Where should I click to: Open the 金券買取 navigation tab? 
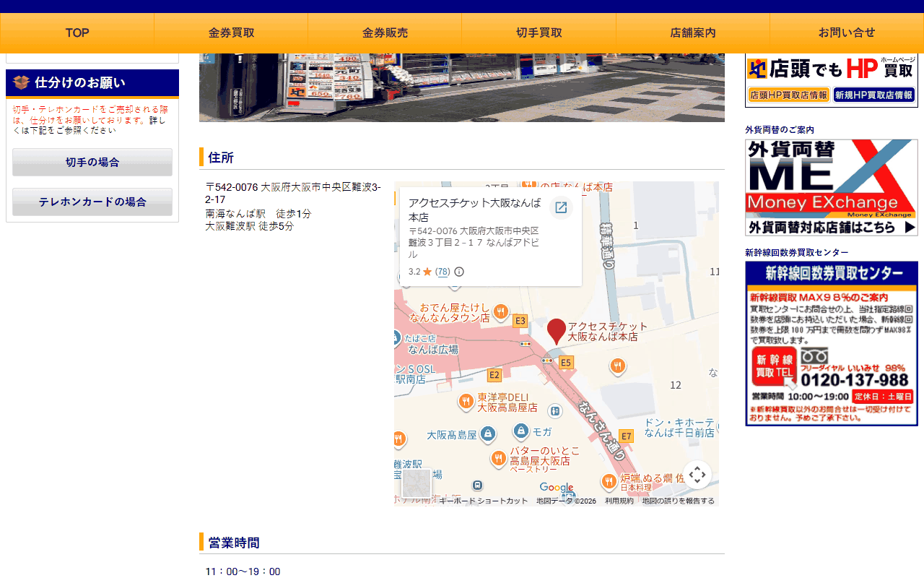point(231,33)
